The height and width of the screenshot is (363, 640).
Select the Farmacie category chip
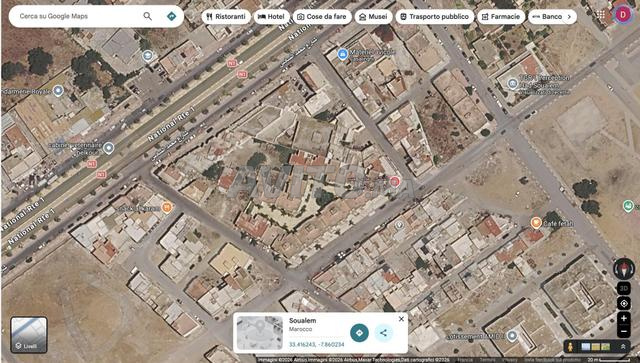click(x=500, y=17)
